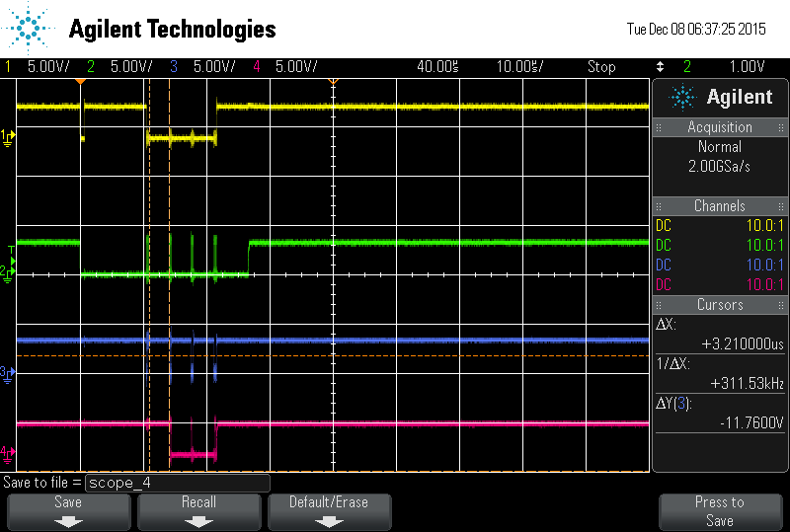Image resolution: width=790 pixels, height=532 pixels.
Task: Click the timestamp Tue Dec 08 06:37:25 2015
Action: click(696, 29)
